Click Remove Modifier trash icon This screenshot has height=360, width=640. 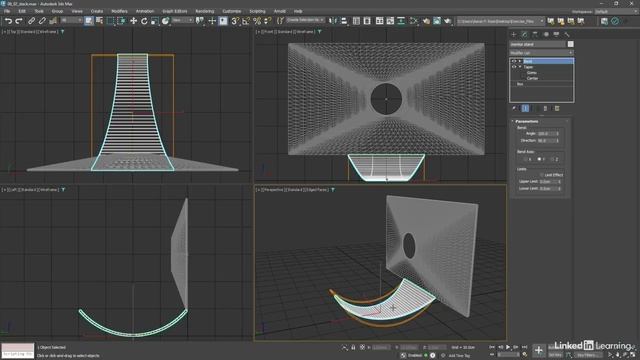pos(545,109)
